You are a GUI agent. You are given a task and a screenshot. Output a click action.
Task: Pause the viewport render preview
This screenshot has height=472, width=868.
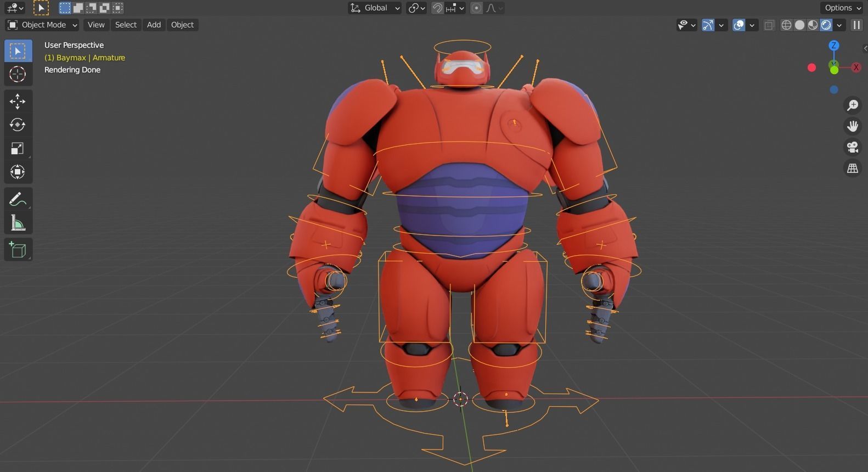pyautogui.click(x=856, y=25)
